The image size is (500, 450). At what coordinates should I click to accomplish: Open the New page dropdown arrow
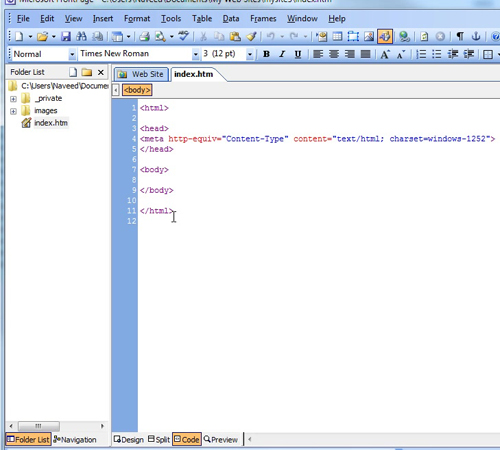(30, 36)
